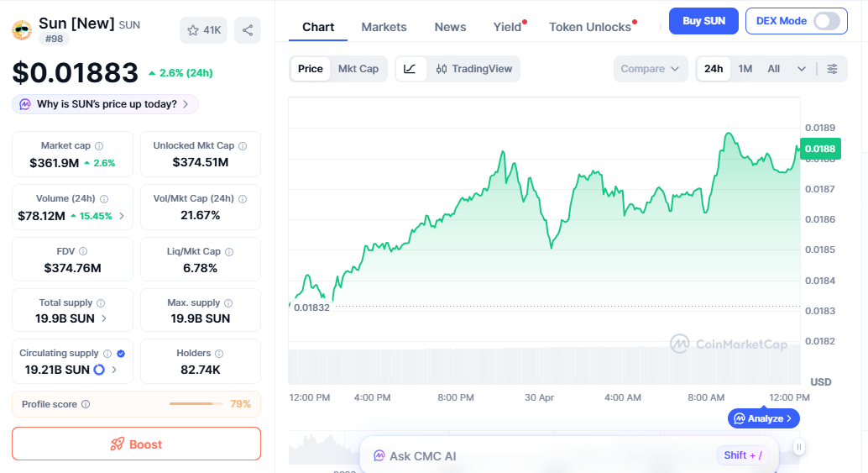Click Liq/Mkt Cap info icon
Screen dimensions: 868x473
pos(229,251)
